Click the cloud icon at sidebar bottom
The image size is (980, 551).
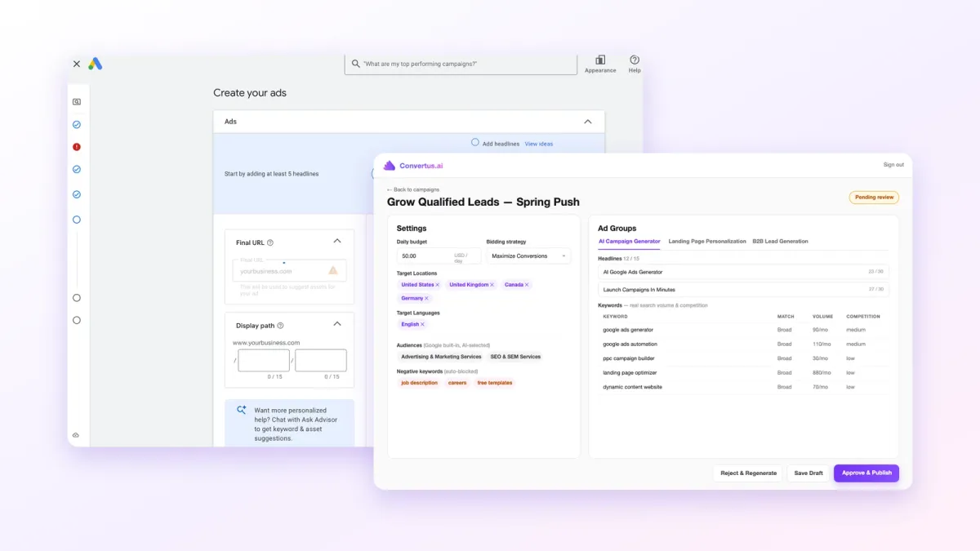click(x=76, y=435)
